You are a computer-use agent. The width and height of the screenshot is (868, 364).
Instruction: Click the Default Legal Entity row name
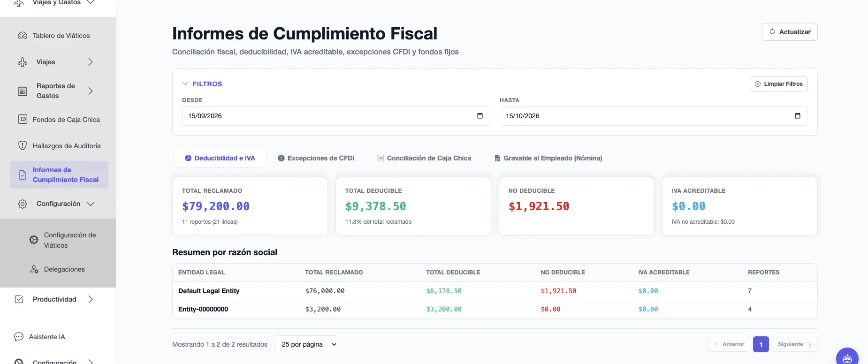point(209,291)
